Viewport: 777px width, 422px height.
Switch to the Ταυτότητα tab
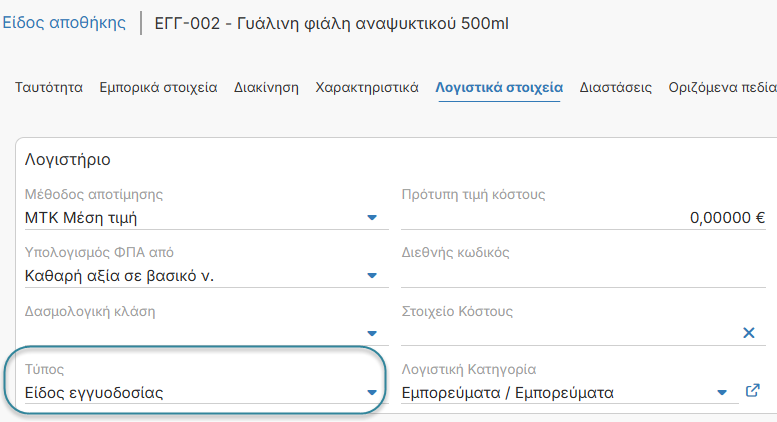(49, 87)
